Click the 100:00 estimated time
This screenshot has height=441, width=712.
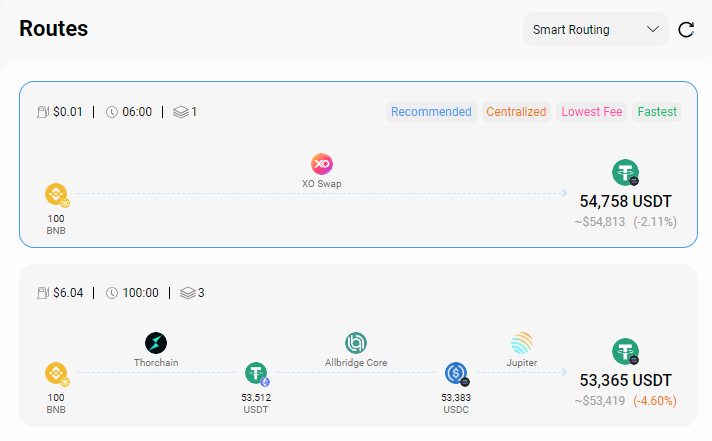pyautogui.click(x=140, y=293)
